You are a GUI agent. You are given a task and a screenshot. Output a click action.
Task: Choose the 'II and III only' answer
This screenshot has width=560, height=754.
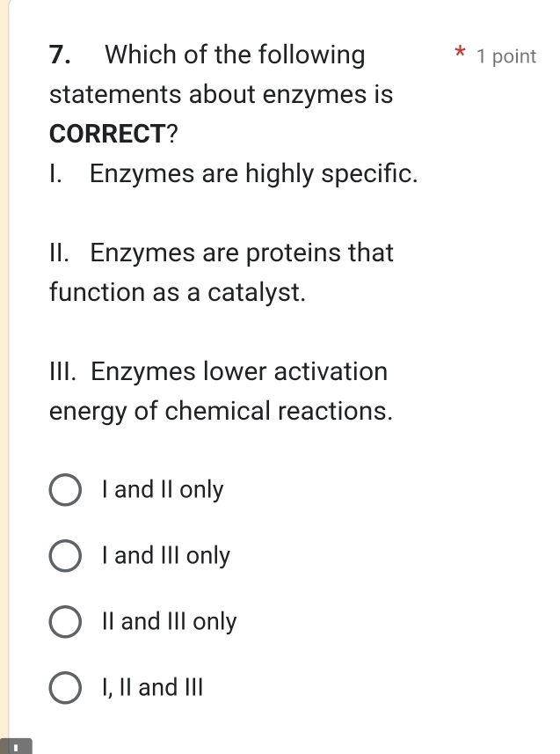coord(65,622)
